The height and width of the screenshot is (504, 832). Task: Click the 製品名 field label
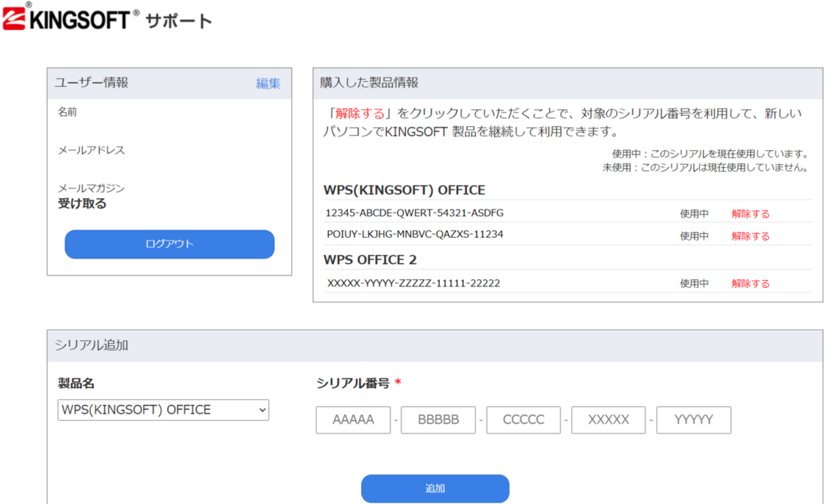click(x=76, y=383)
